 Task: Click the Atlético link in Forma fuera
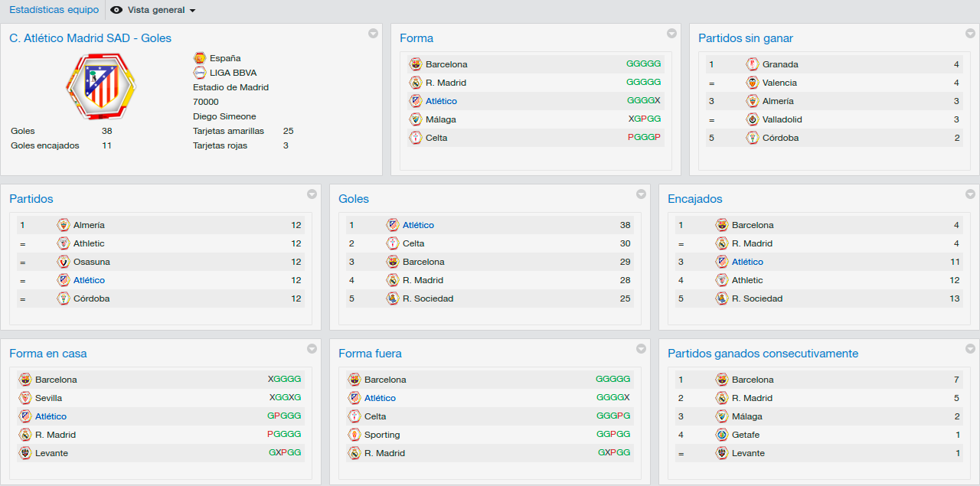click(x=380, y=398)
